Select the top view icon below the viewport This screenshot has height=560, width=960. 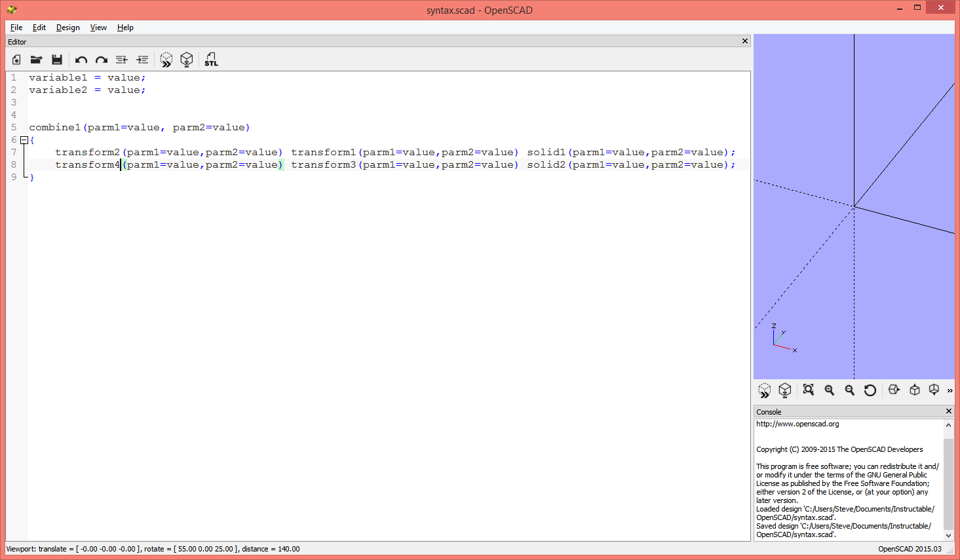tap(915, 390)
